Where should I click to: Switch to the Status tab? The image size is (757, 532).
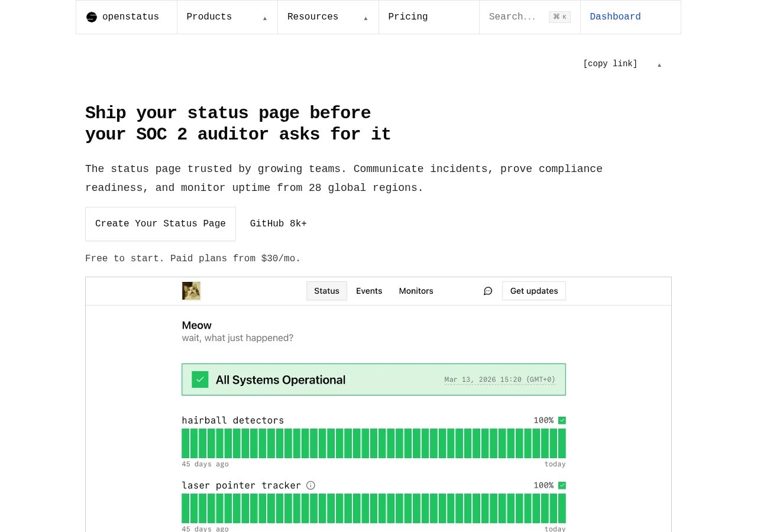point(326,291)
